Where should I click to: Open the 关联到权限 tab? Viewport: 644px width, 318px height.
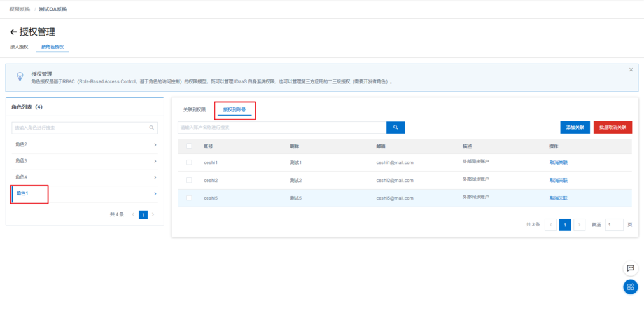[x=194, y=110]
